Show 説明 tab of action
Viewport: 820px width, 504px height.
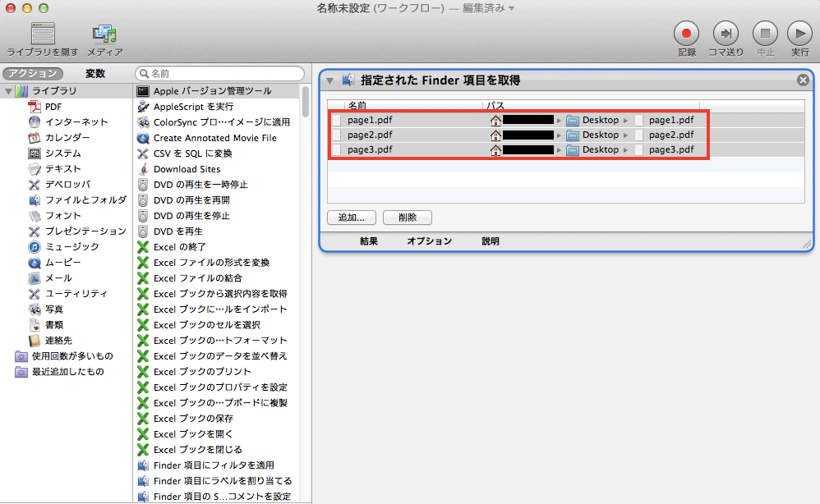click(491, 241)
